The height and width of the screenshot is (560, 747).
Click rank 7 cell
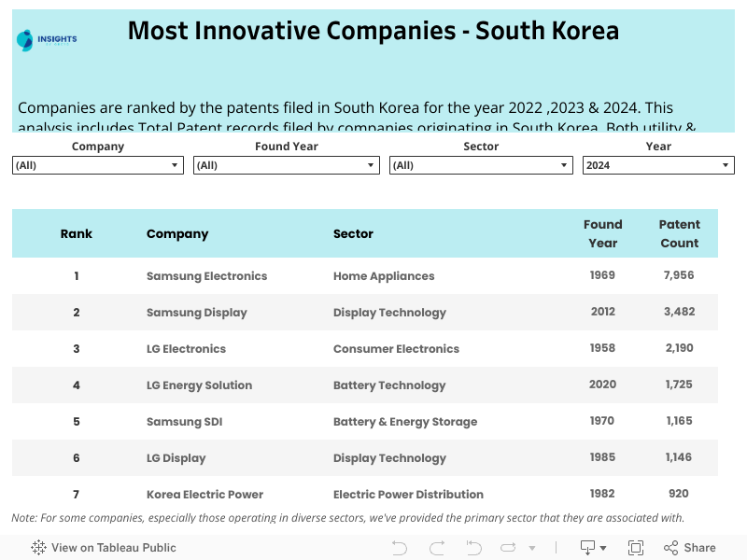pos(77,495)
